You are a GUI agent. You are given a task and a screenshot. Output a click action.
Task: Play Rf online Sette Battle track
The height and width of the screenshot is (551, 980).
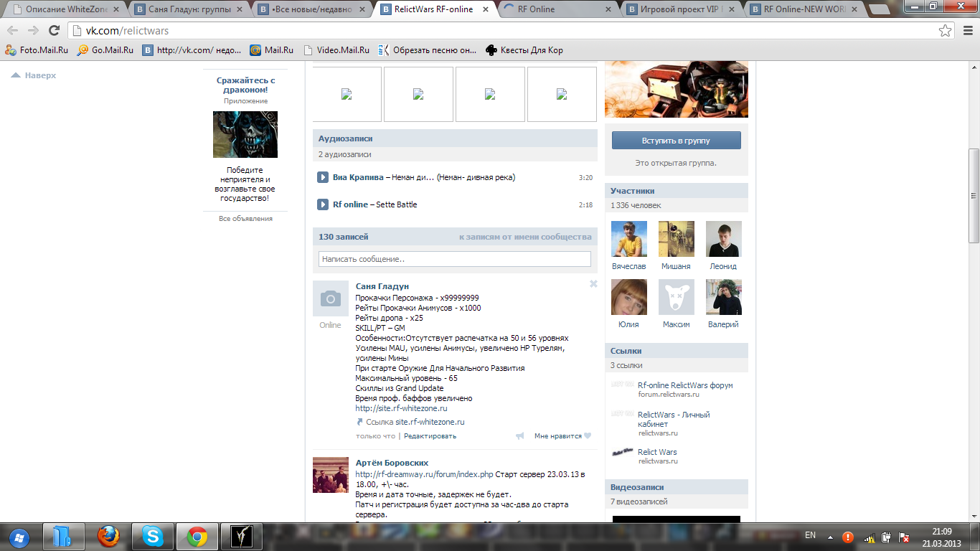[x=323, y=204]
